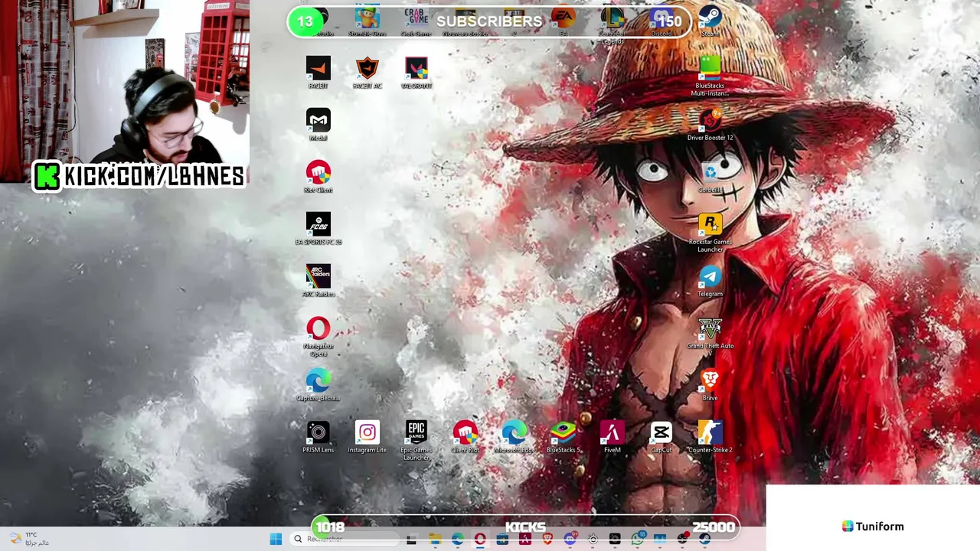
Task: Open the Brave desktop shortcut
Action: pos(710,386)
